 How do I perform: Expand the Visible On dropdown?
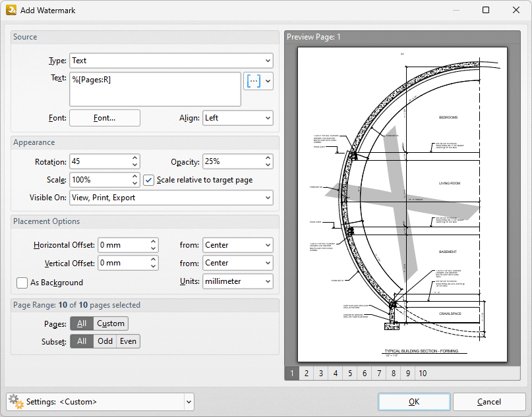(171, 198)
